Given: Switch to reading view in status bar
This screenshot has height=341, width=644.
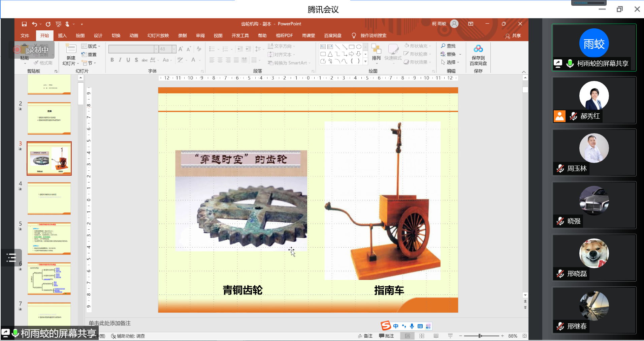Looking at the screenshot, I should pyautogui.click(x=436, y=336).
